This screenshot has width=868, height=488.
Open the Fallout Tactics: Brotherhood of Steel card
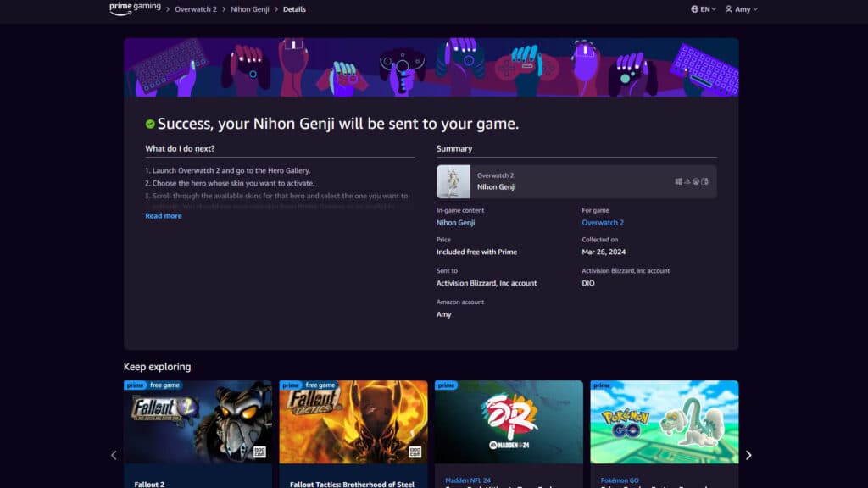pos(353,422)
